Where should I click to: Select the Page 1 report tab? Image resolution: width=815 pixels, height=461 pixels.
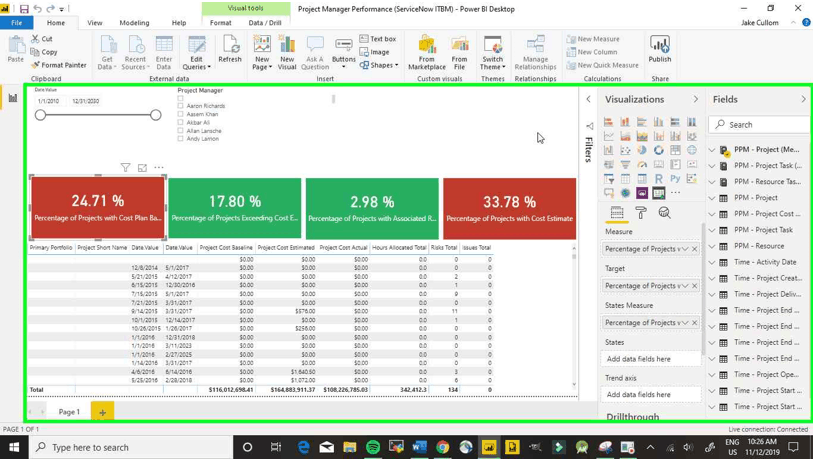pos(69,412)
